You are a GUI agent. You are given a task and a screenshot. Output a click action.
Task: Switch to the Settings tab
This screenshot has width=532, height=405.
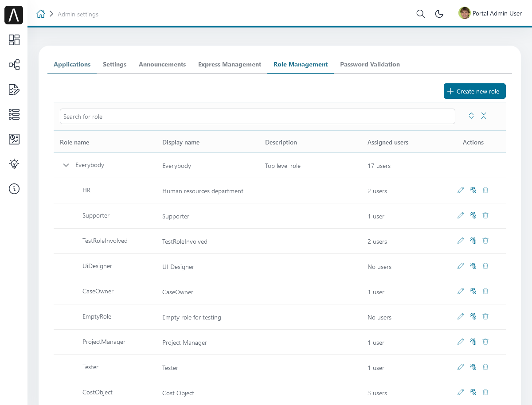point(114,65)
